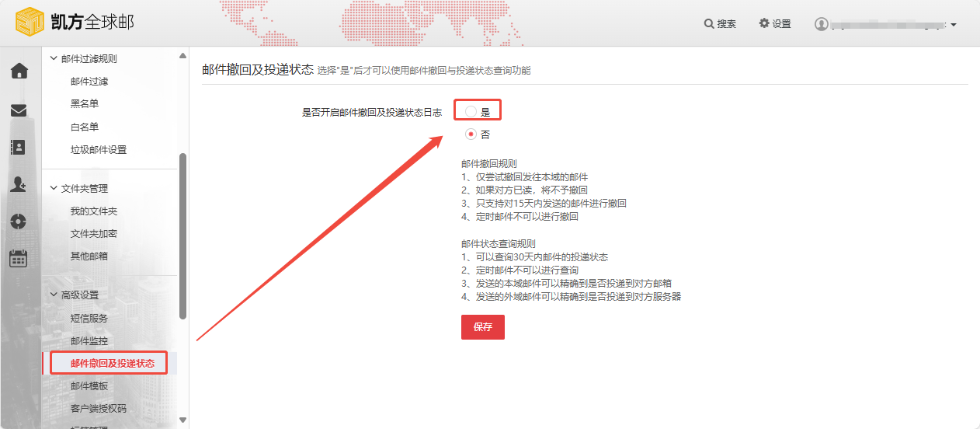Screen dimensions: 980x429
Task: Click the search magnifier 搜索
Action: [x=720, y=24]
